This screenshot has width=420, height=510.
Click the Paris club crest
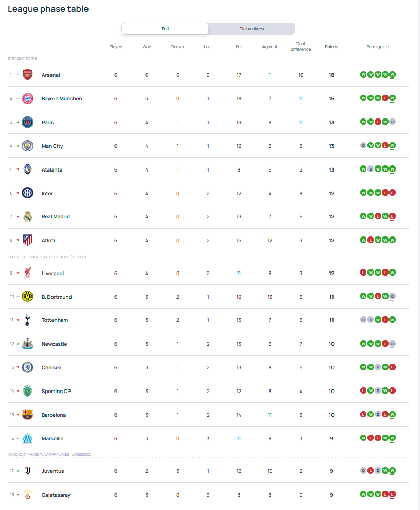[27, 122]
